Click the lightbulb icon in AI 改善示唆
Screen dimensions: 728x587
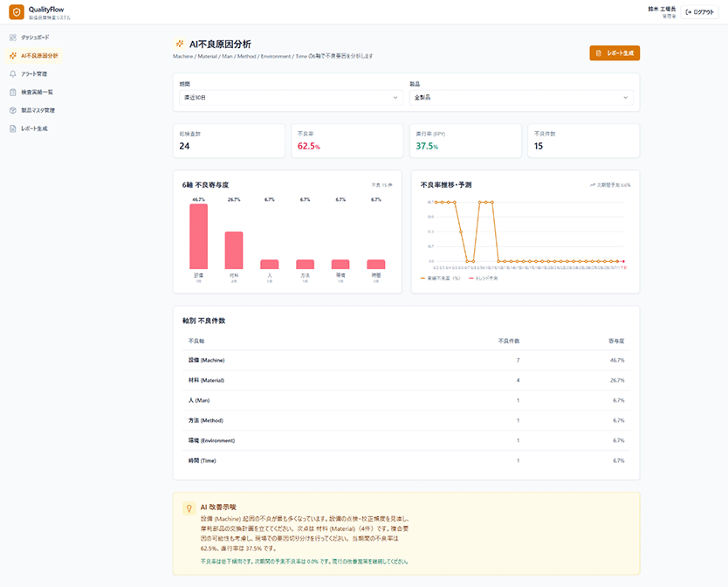[189, 508]
